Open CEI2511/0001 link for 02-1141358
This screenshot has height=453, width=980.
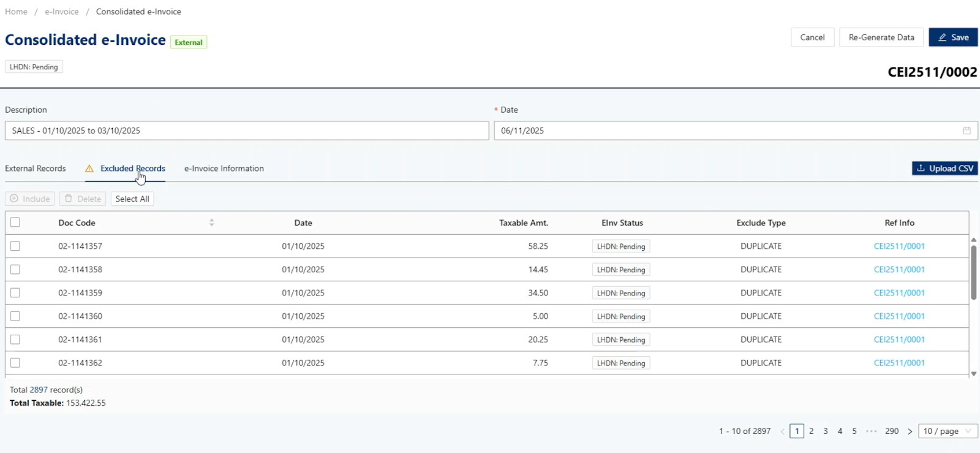pos(899,269)
